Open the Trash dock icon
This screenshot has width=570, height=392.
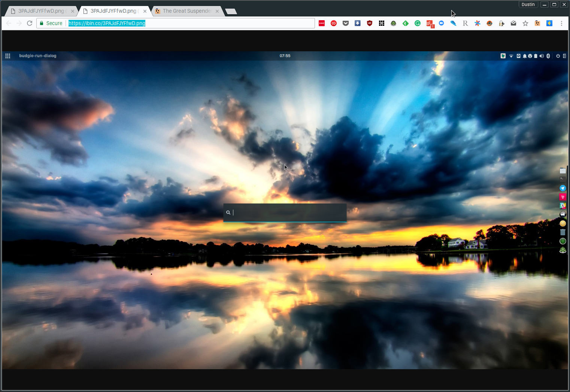[563, 232]
